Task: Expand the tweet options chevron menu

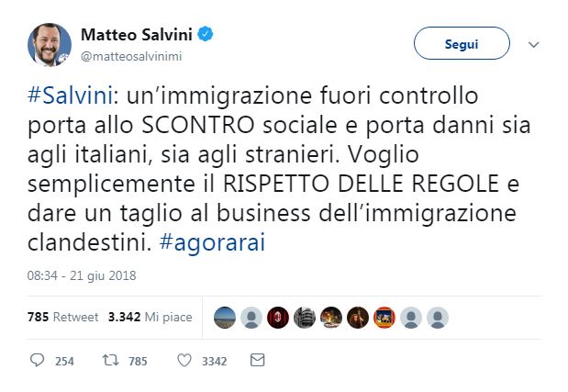Action: click(x=533, y=43)
